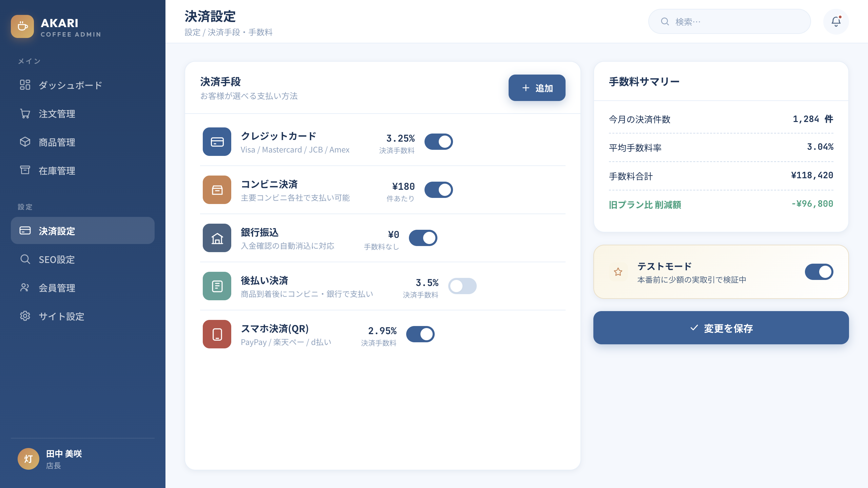Turn off the テストモード switch
Screen dimensions: 868x488
tap(819, 272)
